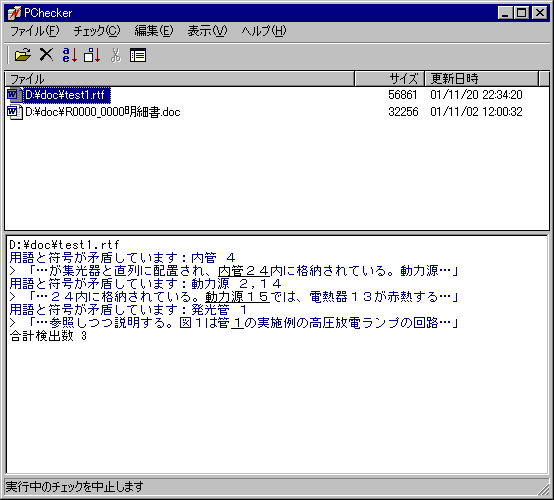Click the blue boxes check-with-arrow toolbar icon
The image size is (554, 500).
[92, 55]
